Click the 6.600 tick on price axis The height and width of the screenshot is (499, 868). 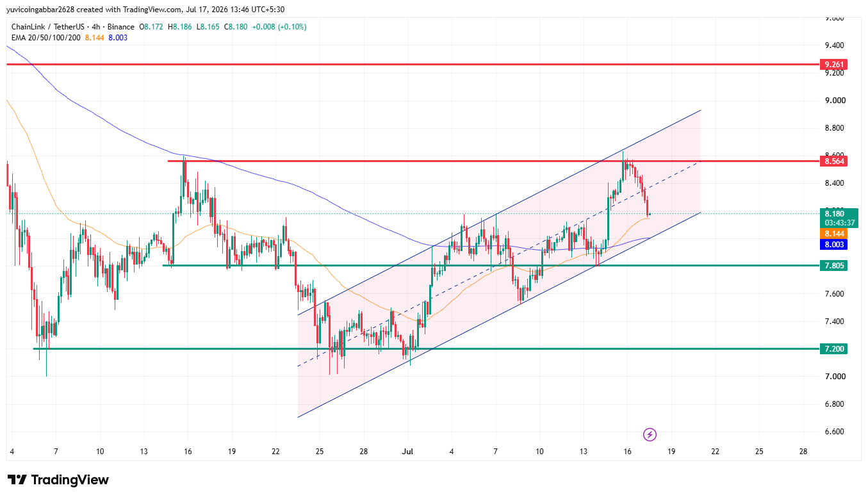pyautogui.click(x=835, y=431)
